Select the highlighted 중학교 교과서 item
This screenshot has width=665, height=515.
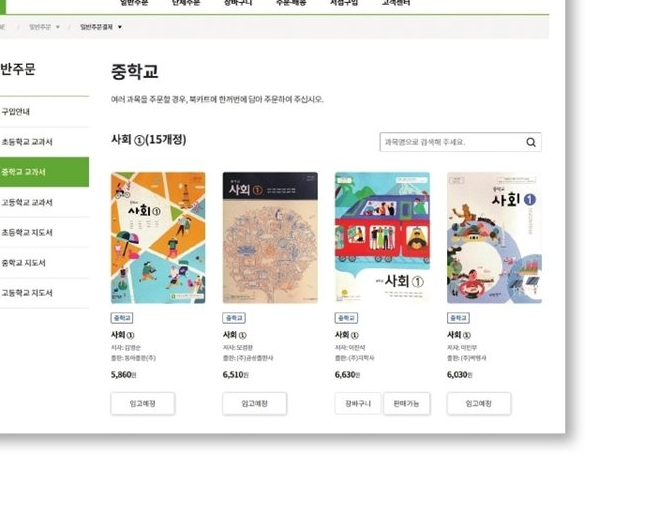click(x=44, y=172)
